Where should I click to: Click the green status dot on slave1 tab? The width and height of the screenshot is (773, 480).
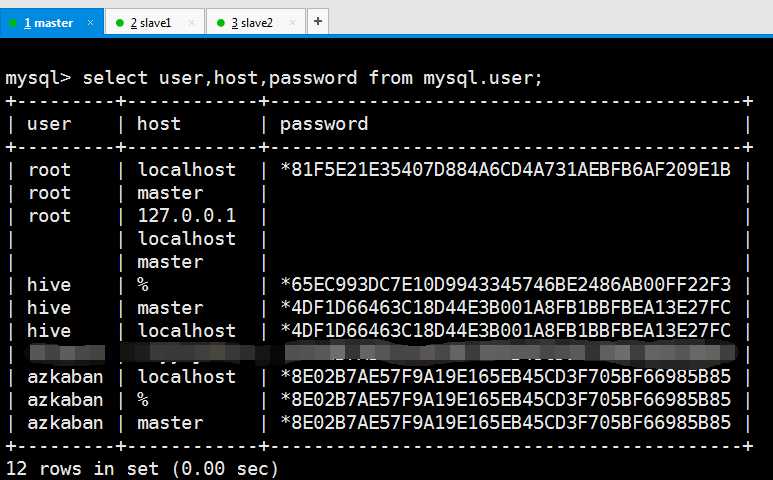pyautogui.click(x=119, y=23)
